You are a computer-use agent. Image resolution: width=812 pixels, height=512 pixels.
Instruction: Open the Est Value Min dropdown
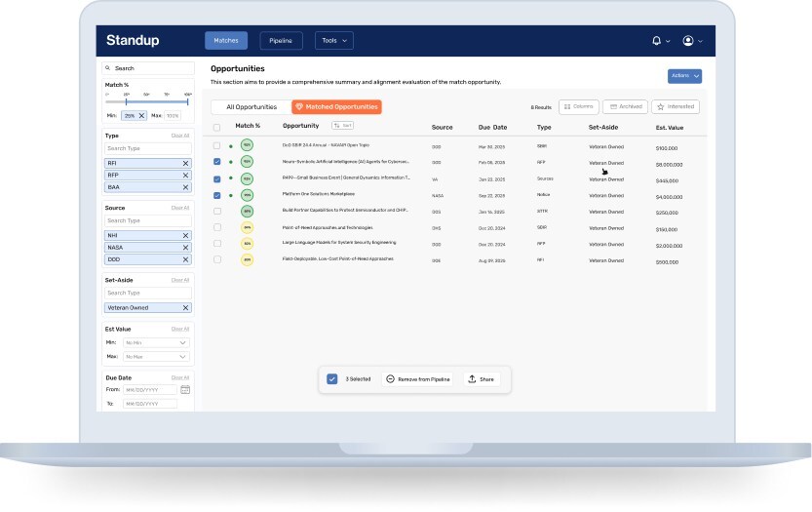click(x=156, y=342)
